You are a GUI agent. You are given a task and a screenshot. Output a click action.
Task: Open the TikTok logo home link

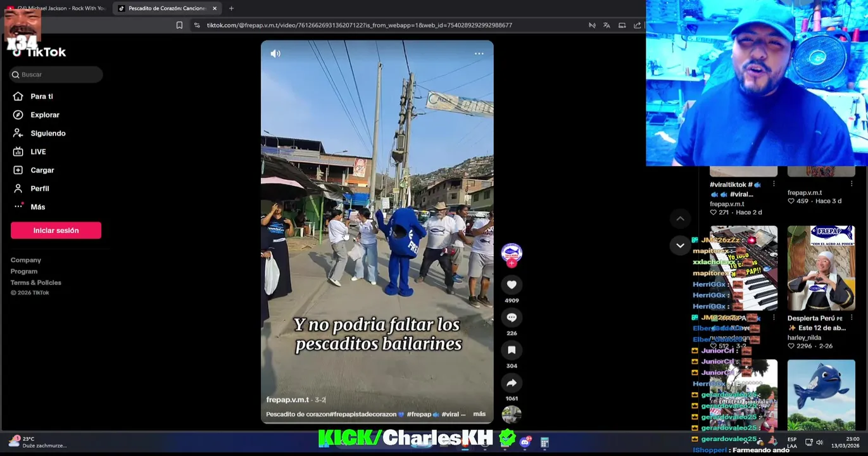pyautogui.click(x=39, y=52)
